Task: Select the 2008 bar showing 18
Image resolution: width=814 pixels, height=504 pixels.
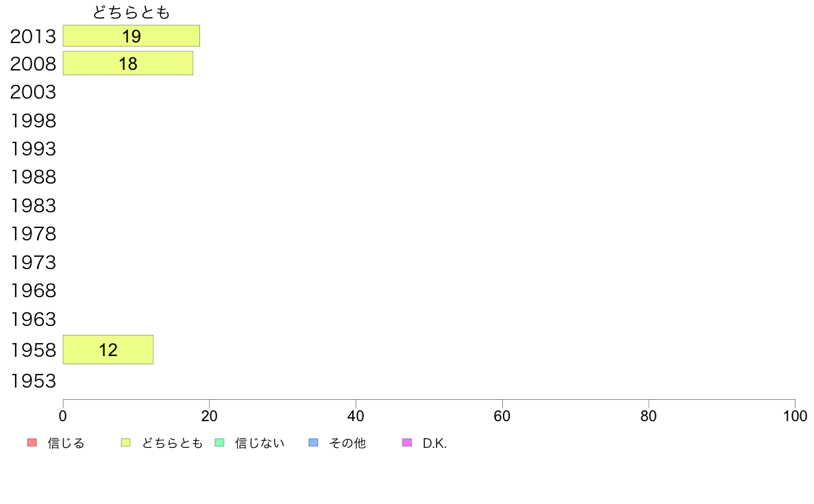Action: (x=127, y=63)
